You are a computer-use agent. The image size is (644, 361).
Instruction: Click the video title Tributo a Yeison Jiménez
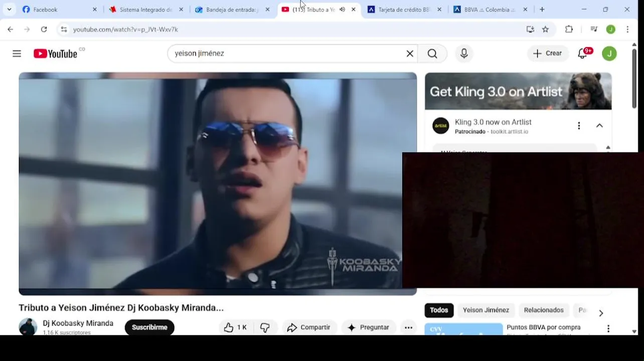point(121,308)
